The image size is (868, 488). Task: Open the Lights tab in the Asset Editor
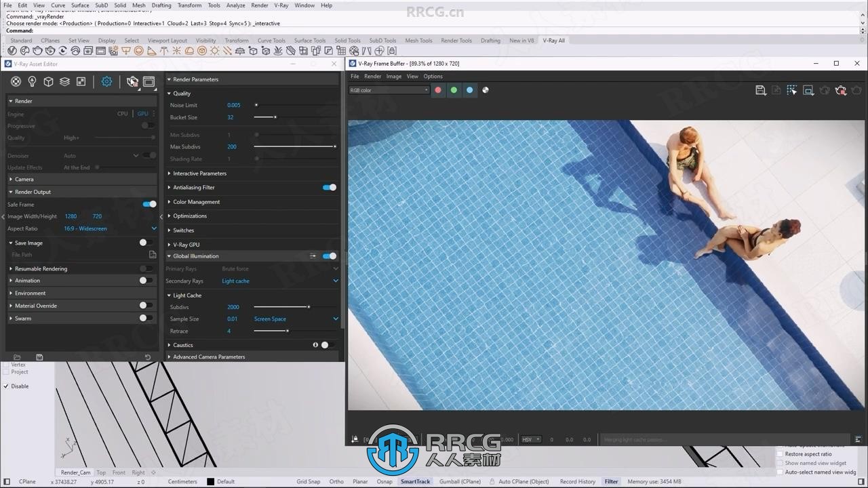click(32, 81)
